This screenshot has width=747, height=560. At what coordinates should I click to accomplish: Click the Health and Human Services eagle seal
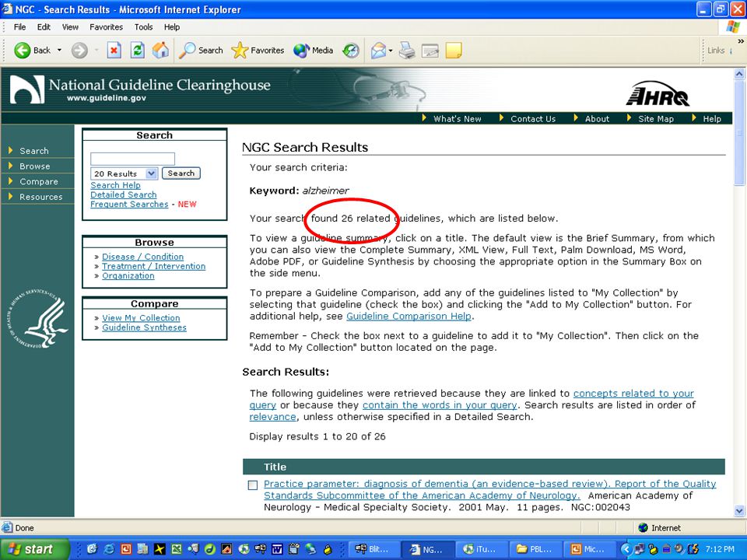[x=37, y=317]
